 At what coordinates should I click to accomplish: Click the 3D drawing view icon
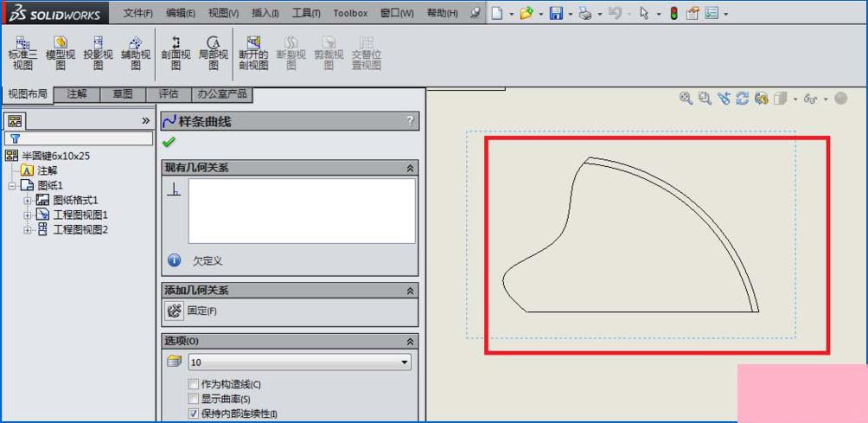(761, 99)
